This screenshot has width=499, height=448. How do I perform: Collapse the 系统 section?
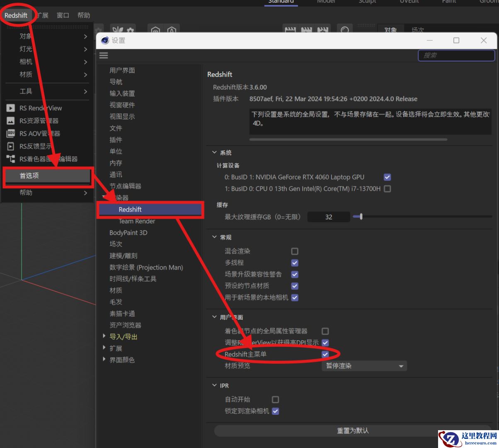tap(214, 152)
